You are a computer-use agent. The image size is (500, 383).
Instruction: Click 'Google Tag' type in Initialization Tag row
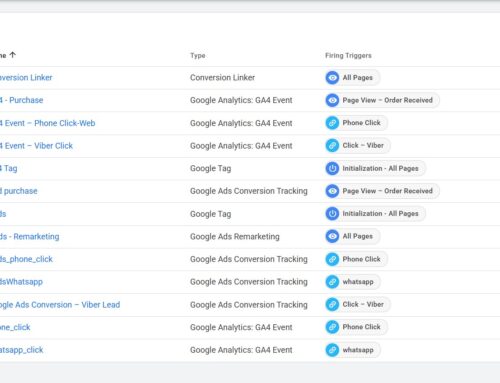tap(210, 169)
